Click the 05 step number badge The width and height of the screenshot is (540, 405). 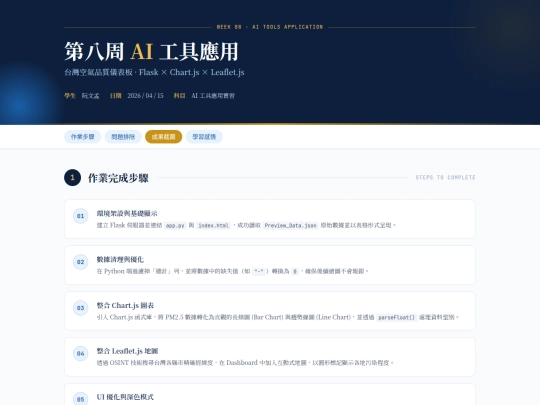pos(80,399)
